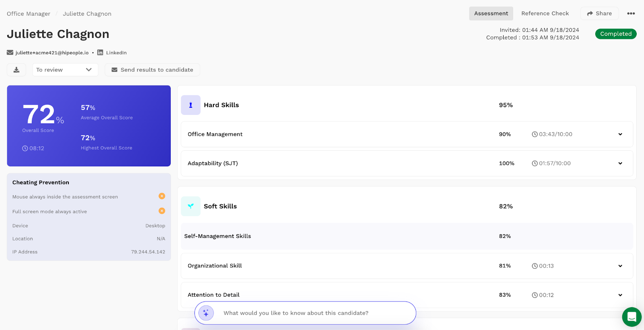Click the Invited 01:44 AM timestamp
The height and width of the screenshot is (330, 644).
(539, 30)
